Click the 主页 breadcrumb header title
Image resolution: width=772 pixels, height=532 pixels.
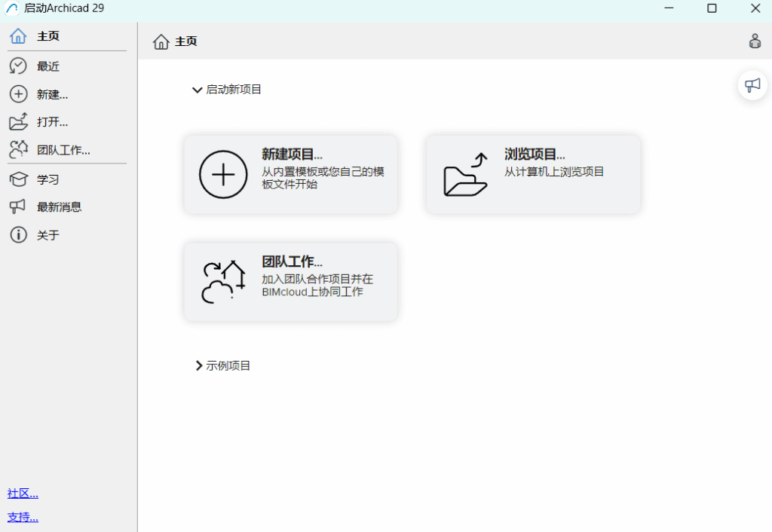point(185,41)
